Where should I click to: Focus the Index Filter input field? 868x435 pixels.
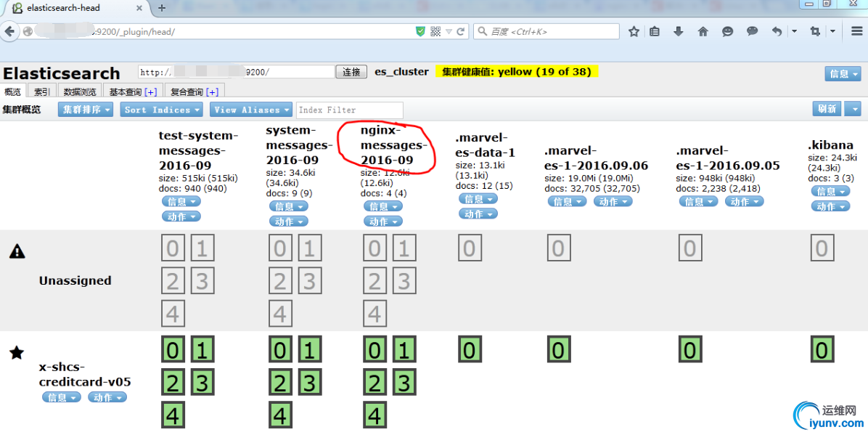point(350,110)
